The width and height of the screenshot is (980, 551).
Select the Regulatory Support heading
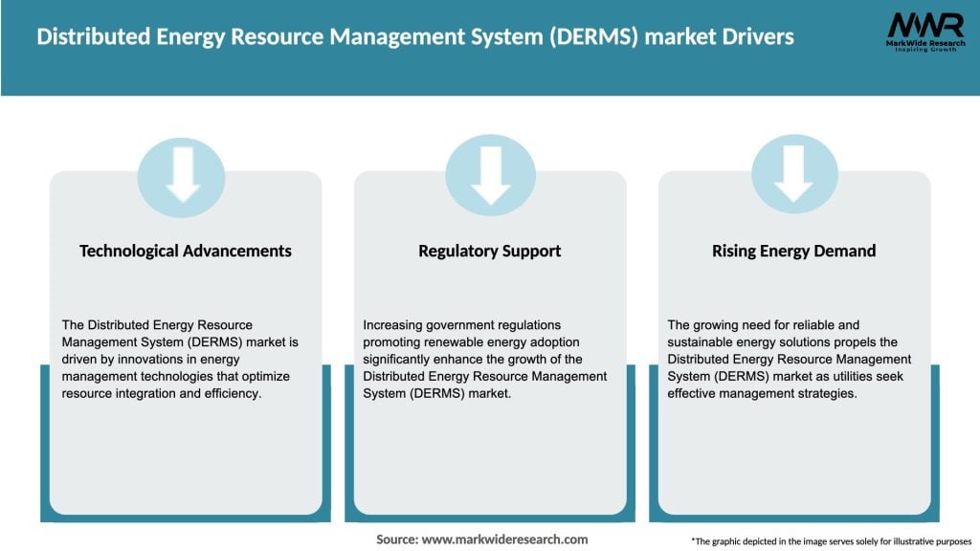490,251
